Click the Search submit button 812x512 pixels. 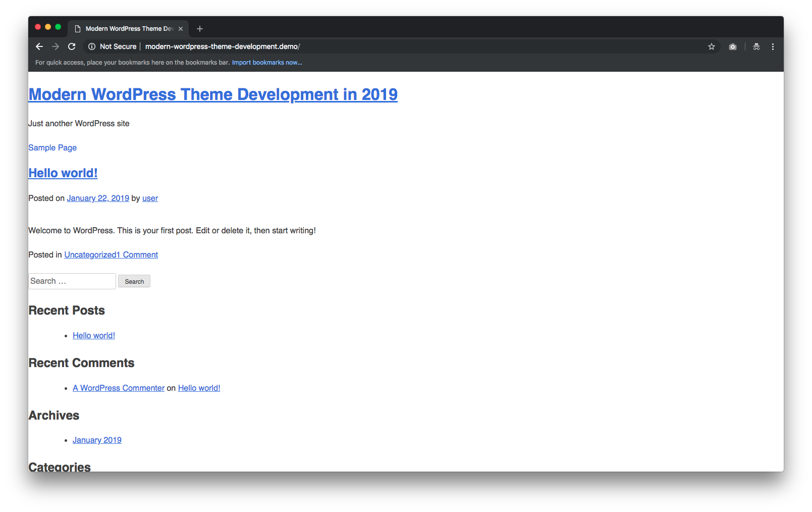[134, 281]
